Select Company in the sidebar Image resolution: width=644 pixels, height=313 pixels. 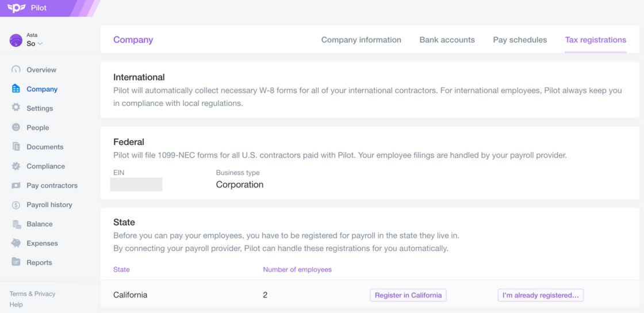coord(42,89)
